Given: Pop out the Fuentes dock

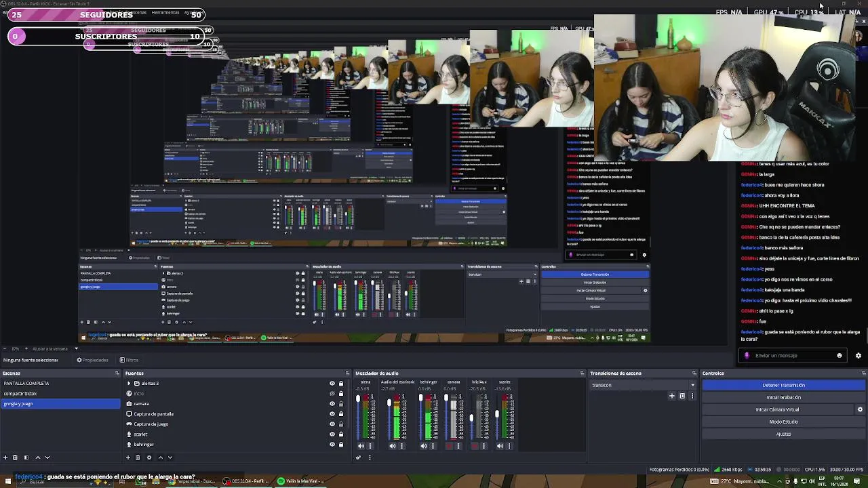Looking at the screenshot, I should coord(347,373).
